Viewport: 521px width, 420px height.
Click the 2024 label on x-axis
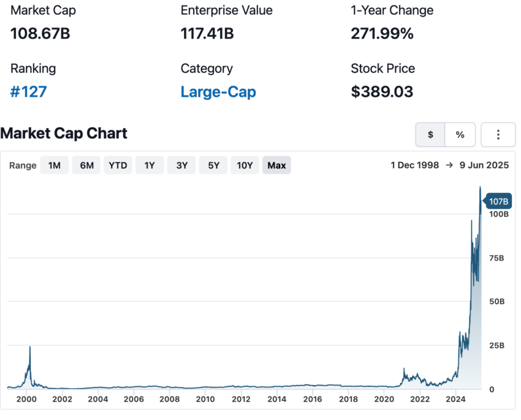(x=455, y=399)
